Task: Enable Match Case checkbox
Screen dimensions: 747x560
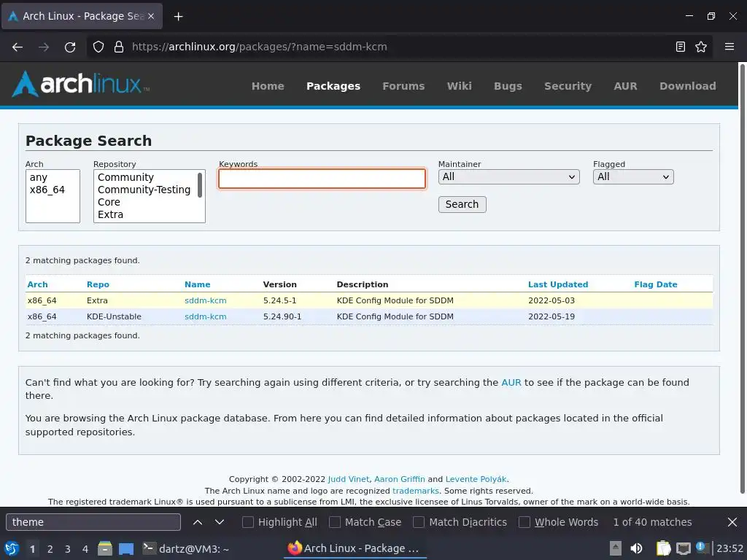Action: tap(335, 522)
